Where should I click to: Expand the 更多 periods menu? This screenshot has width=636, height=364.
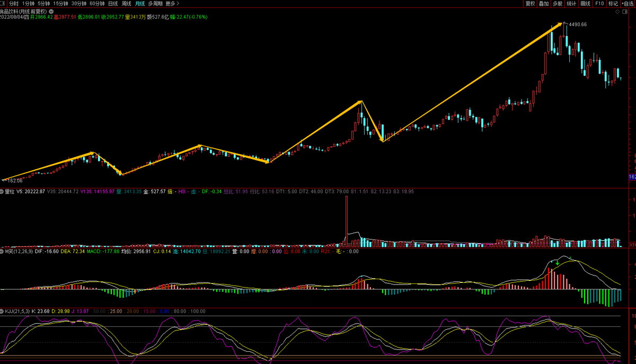pos(172,4)
